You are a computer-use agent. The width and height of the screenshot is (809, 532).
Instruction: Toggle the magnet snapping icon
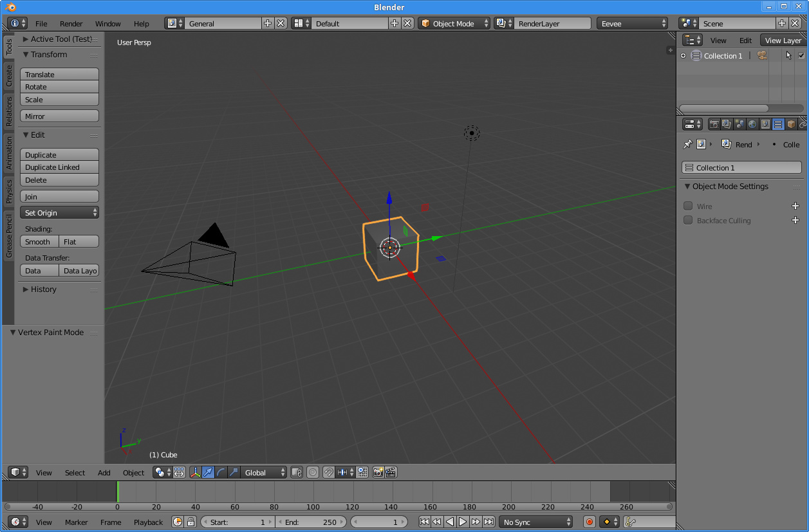[328, 472]
